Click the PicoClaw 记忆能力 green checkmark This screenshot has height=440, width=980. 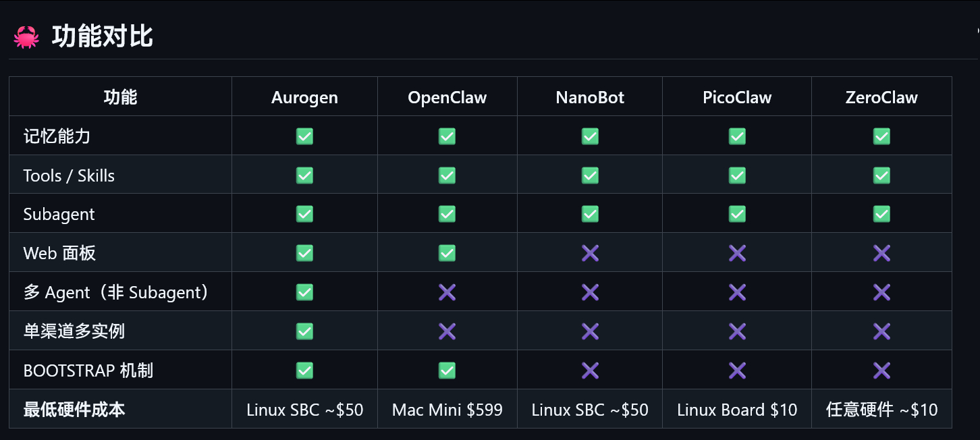[x=737, y=136]
